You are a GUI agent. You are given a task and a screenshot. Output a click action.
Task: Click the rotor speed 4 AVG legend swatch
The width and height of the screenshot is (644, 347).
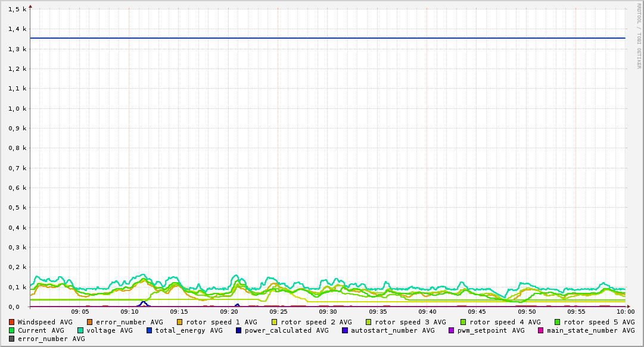pos(463,323)
